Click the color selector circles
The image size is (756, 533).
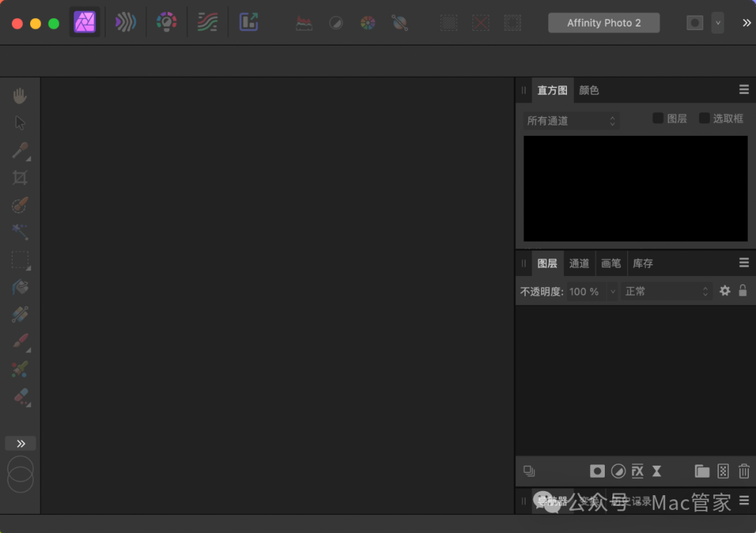click(20, 474)
